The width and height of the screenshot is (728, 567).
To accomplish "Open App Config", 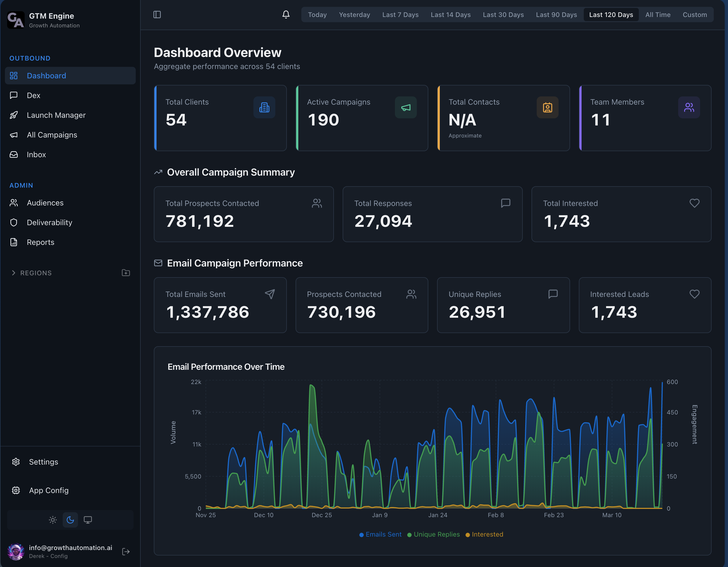I will 48,490.
